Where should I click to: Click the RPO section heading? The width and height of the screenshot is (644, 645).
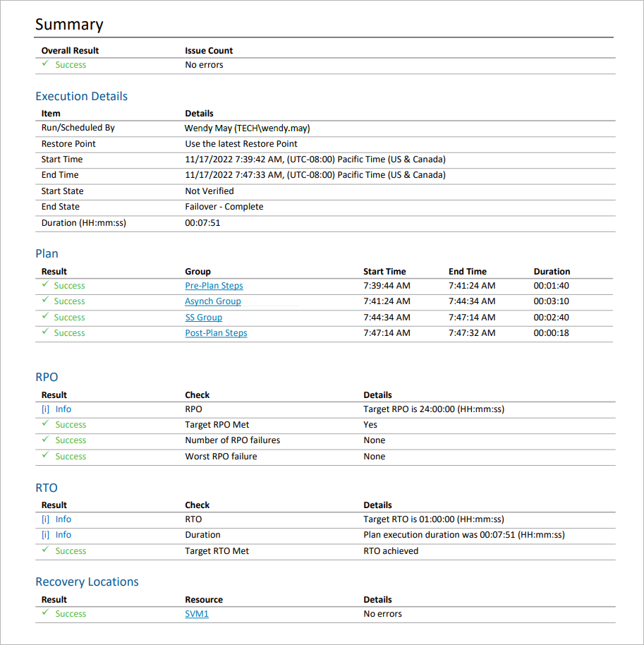click(x=47, y=377)
